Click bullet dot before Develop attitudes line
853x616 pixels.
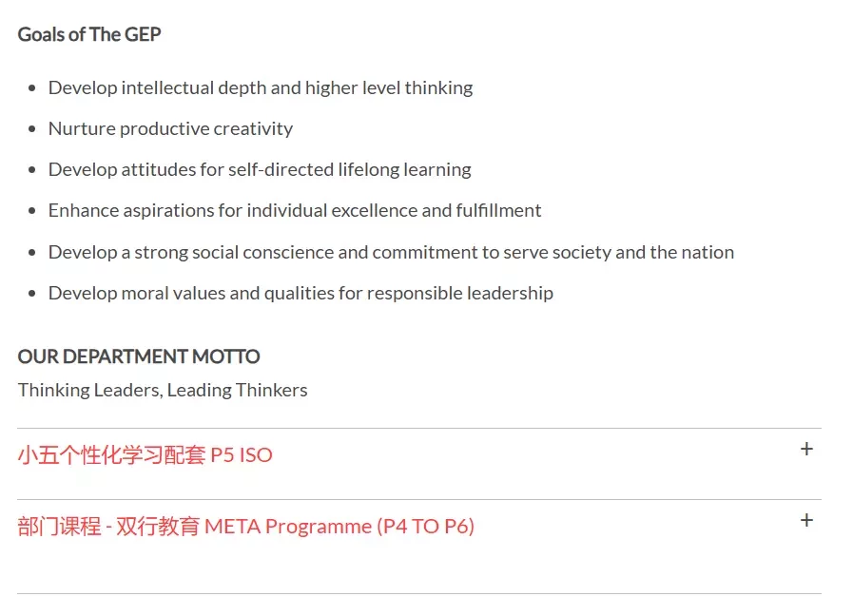click(32, 169)
